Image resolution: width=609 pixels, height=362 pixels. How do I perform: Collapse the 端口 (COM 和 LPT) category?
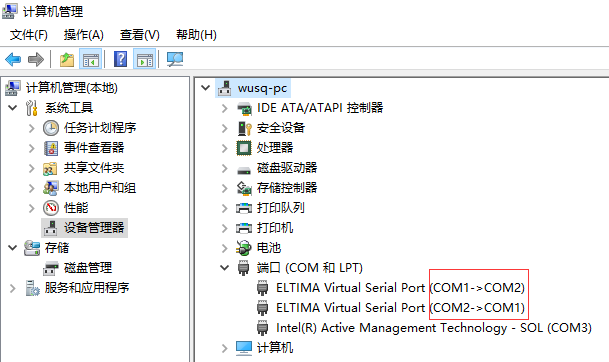click(224, 268)
